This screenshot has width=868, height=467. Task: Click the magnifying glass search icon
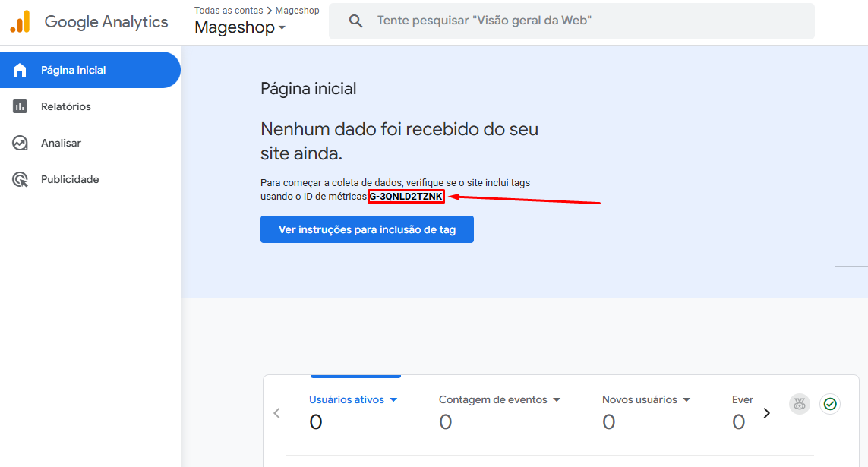click(356, 21)
